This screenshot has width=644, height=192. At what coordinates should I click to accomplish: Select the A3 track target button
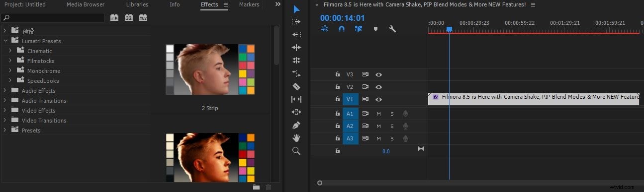350,138
